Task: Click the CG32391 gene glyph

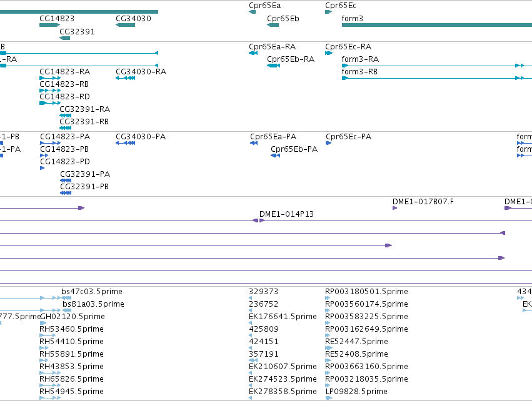Action: point(65,38)
